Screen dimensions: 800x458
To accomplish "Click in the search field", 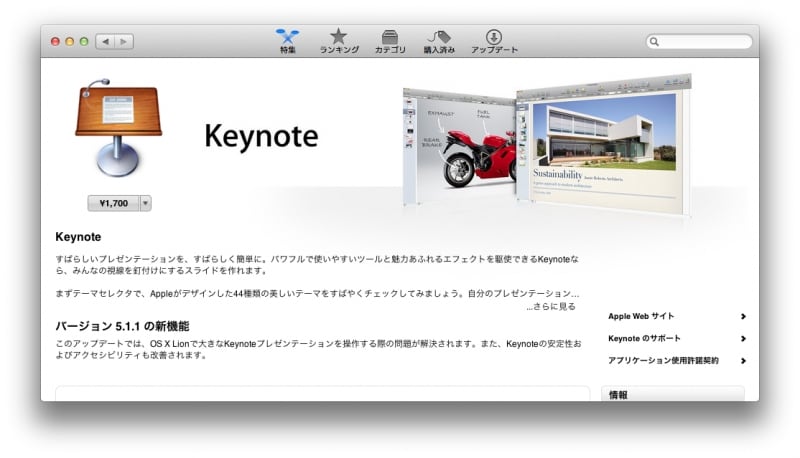I will click(699, 41).
